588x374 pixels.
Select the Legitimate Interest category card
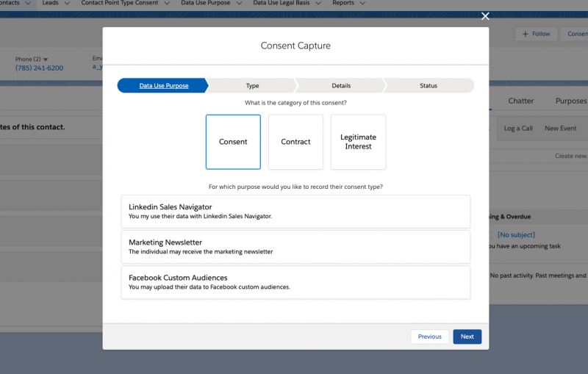click(358, 142)
